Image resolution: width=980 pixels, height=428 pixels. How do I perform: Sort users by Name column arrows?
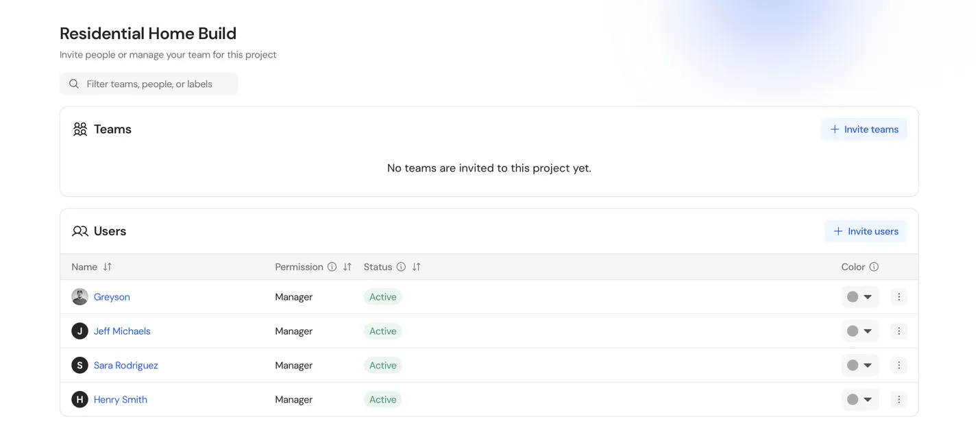pyautogui.click(x=108, y=267)
